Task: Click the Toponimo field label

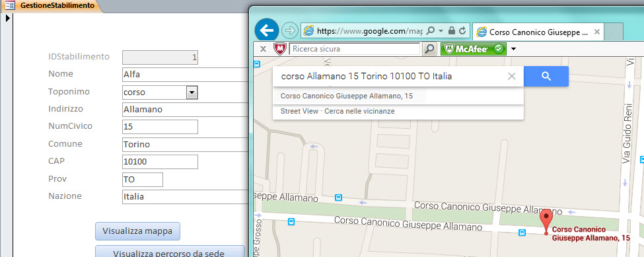Action: point(69,92)
